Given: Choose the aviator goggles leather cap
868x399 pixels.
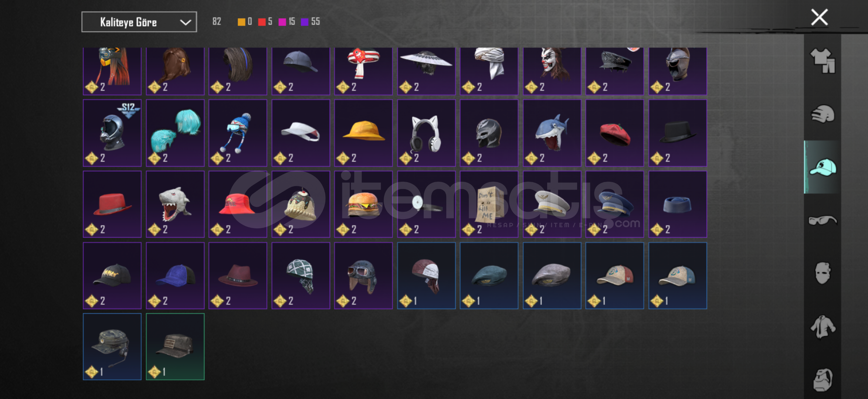Looking at the screenshot, I should (363, 276).
